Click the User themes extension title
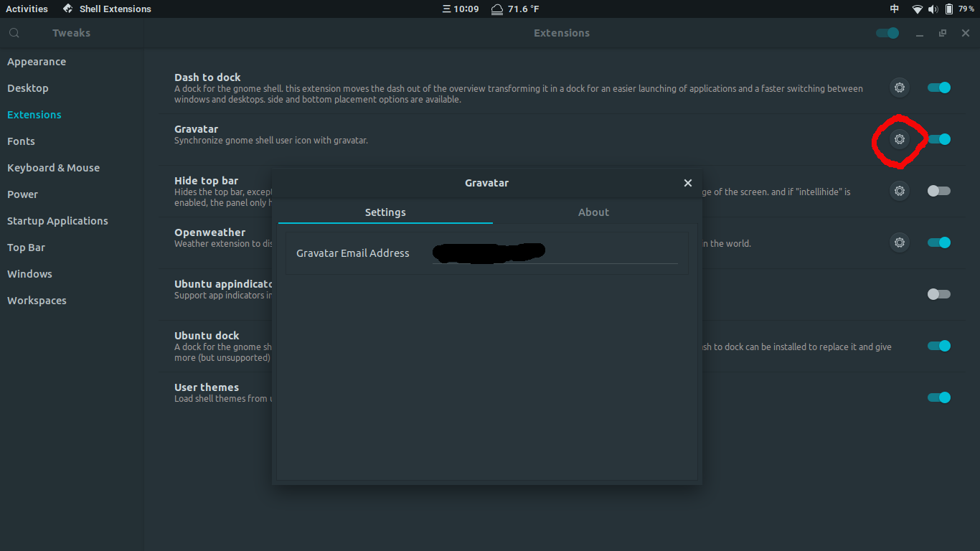The width and height of the screenshot is (980, 551). pos(207,387)
